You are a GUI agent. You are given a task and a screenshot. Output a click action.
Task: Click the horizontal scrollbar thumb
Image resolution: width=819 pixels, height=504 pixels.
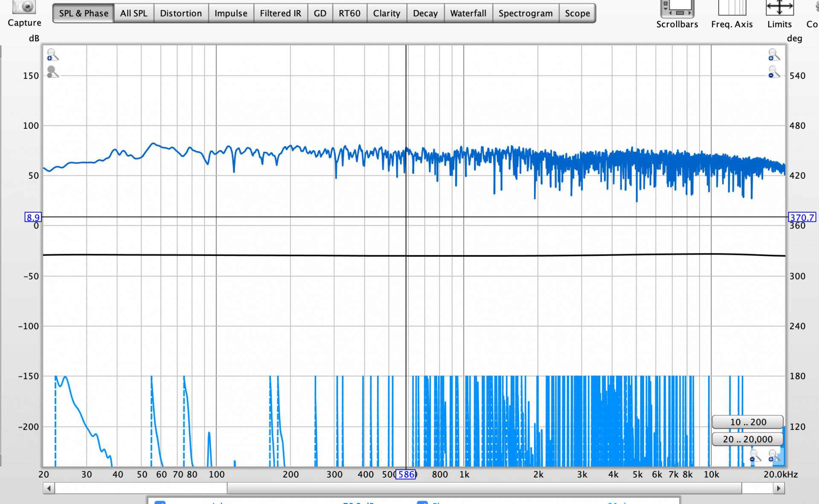pos(484,488)
